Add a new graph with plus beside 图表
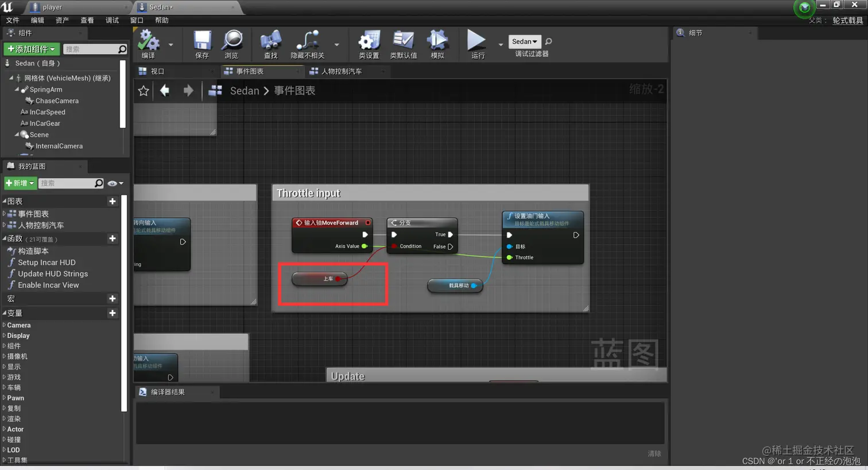The height and width of the screenshot is (470, 868). coord(113,201)
